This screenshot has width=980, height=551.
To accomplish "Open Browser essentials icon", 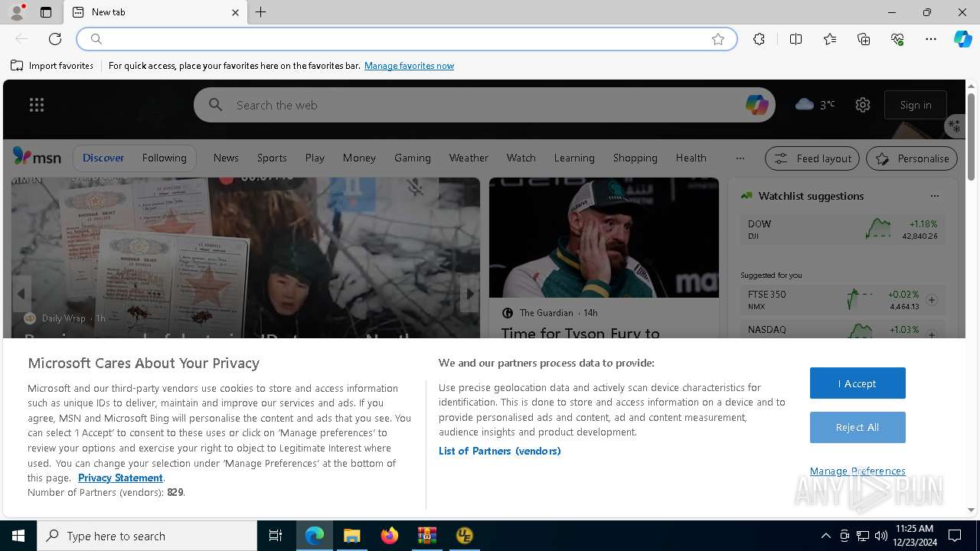I will 897,39.
